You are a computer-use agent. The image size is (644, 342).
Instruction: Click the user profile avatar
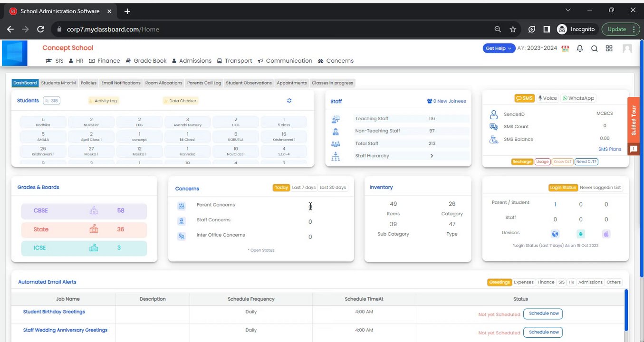pyautogui.click(x=627, y=48)
